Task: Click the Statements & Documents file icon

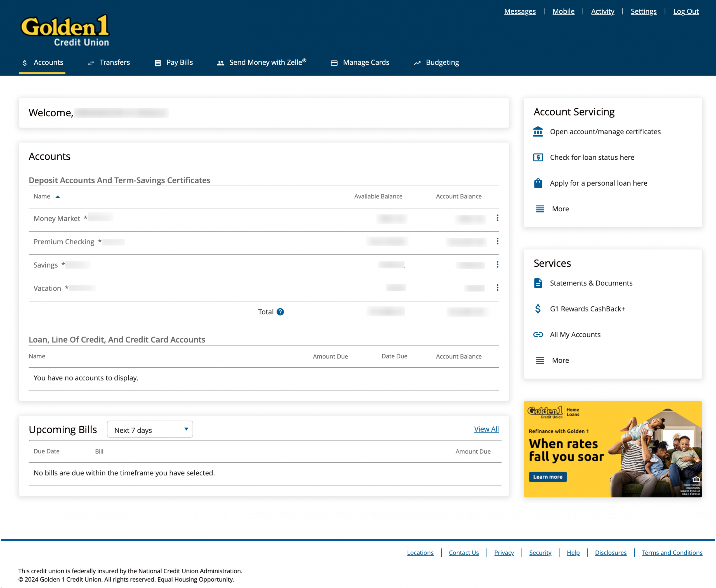Action: pos(538,283)
